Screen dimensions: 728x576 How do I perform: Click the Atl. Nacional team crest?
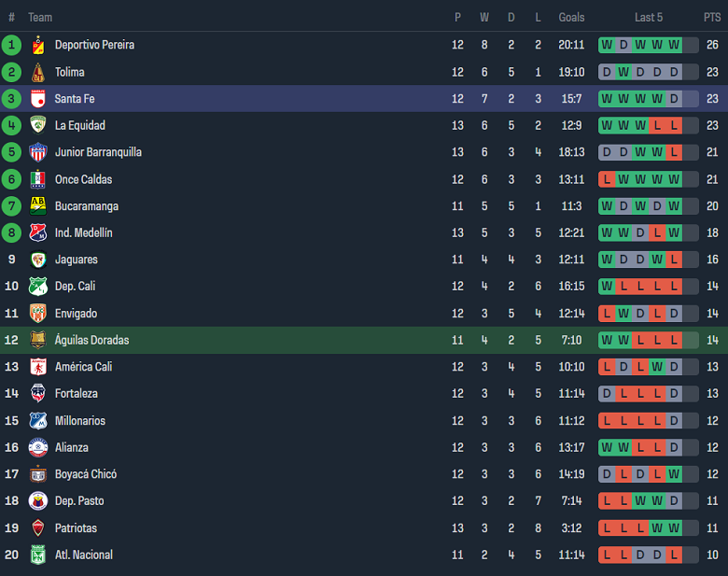point(38,555)
